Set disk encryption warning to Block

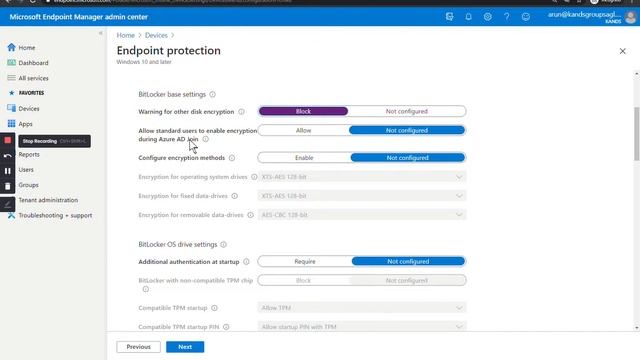pos(303,111)
